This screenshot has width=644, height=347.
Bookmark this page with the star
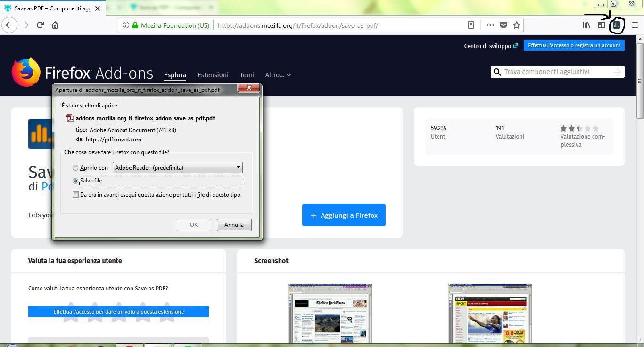517,25
